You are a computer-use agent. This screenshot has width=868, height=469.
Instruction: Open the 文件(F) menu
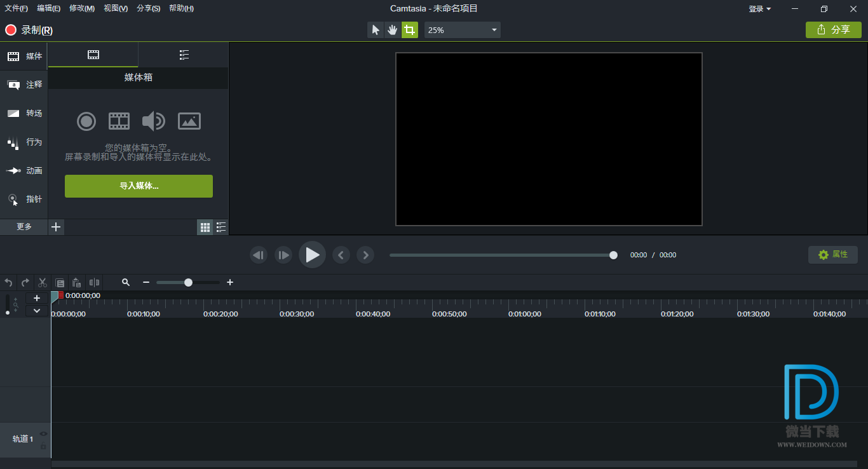(17, 8)
